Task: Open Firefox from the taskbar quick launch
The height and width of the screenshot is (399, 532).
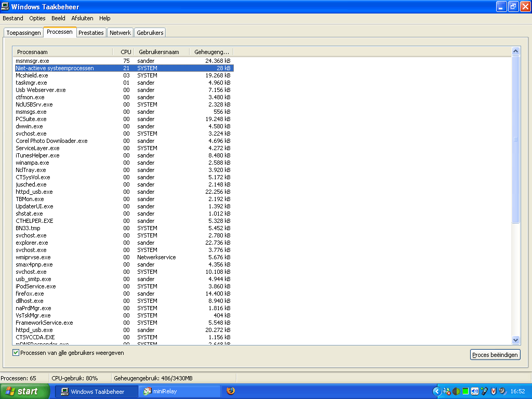Action: tap(230, 391)
